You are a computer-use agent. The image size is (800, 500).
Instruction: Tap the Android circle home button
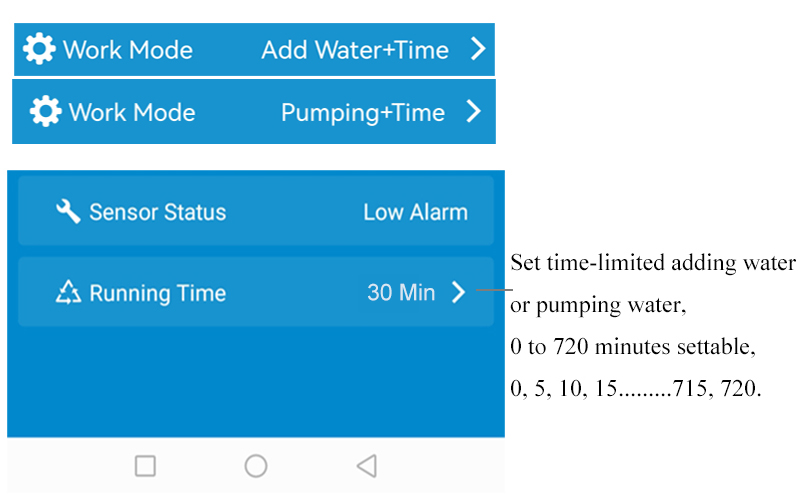click(x=256, y=466)
